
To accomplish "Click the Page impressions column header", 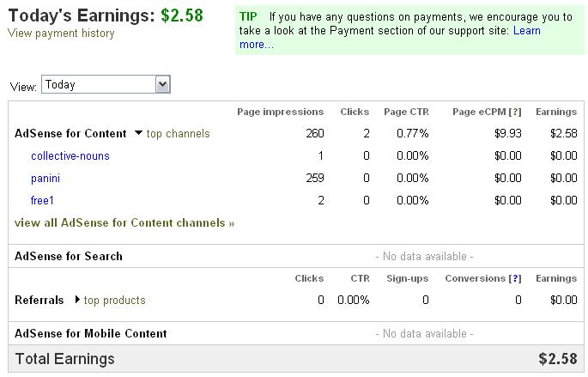I will [x=280, y=112].
